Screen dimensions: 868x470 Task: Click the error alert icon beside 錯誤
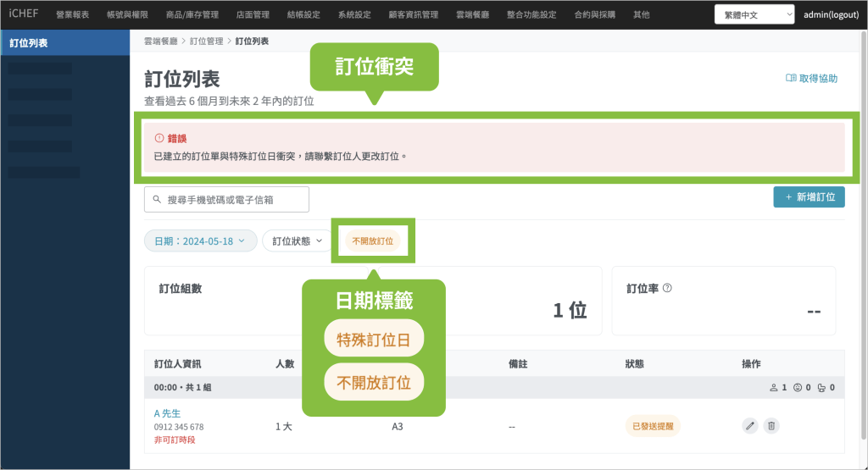click(159, 138)
